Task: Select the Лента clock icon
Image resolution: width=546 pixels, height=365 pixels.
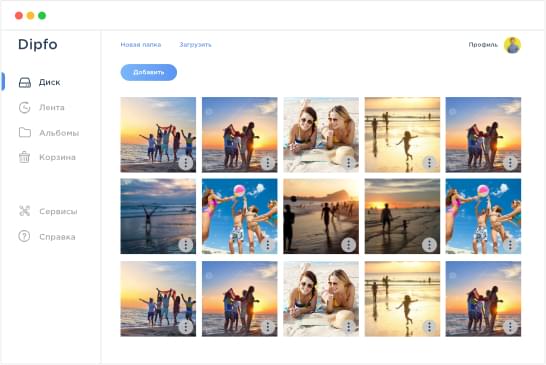Action: point(24,108)
